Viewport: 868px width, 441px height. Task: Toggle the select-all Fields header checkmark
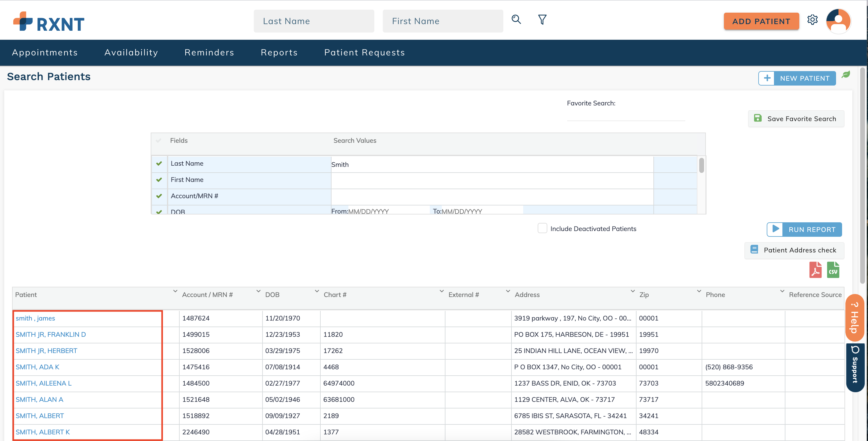coord(158,140)
